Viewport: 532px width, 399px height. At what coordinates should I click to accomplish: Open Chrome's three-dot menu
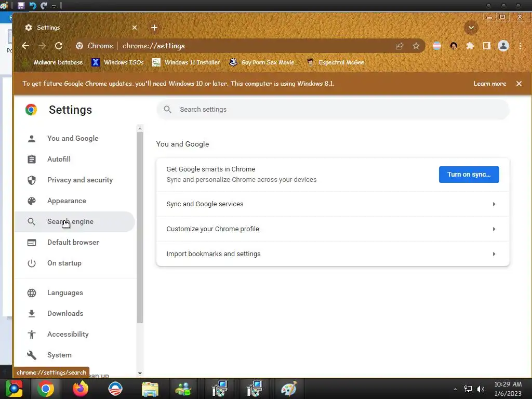pyautogui.click(x=520, y=46)
